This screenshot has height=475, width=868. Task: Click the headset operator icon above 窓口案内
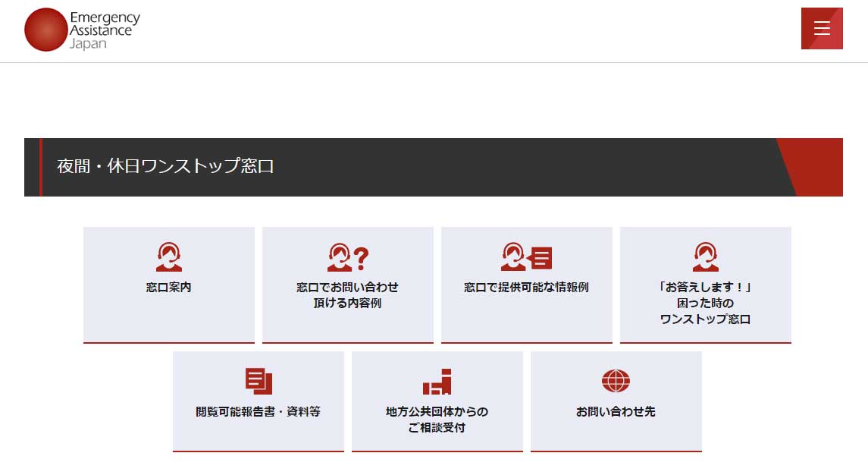[169, 256]
